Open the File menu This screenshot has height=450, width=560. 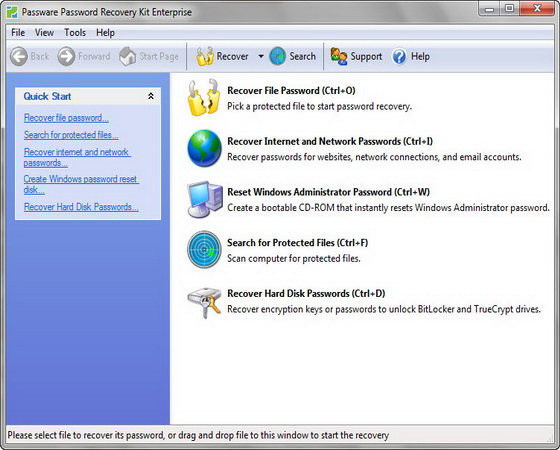(18, 32)
